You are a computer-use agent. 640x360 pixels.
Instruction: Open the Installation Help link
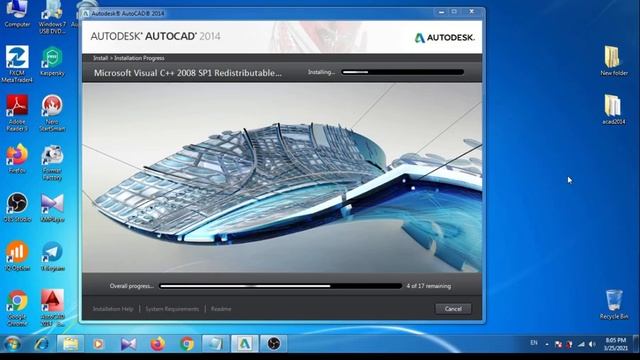(x=113, y=309)
